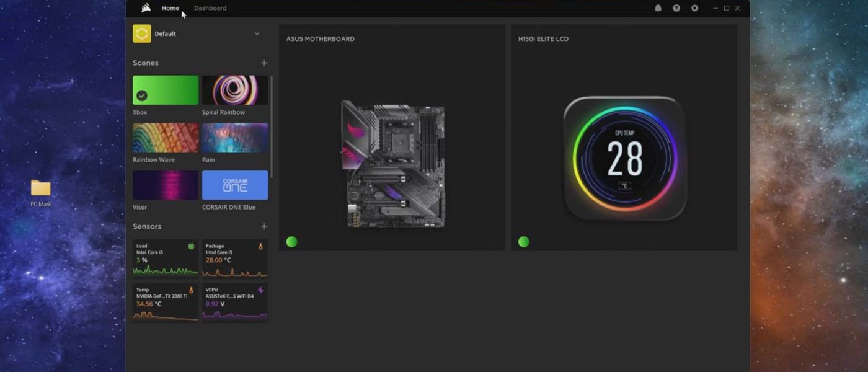Screen dimensions: 868x372
Task: Open the Dashboard tab
Action: tap(210, 8)
